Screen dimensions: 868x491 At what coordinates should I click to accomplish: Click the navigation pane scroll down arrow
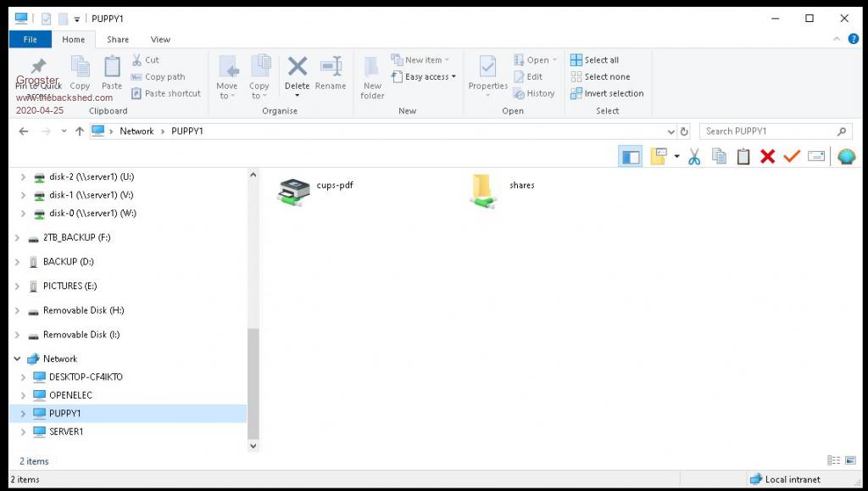pyautogui.click(x=253, y=445)
